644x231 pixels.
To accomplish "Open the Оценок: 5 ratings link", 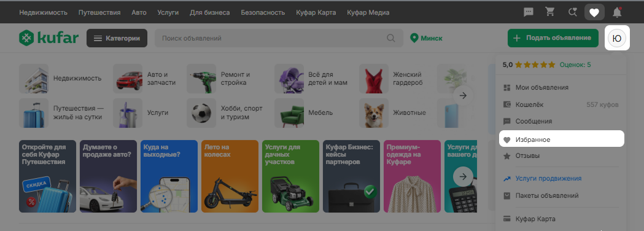I will coord(575,65).
